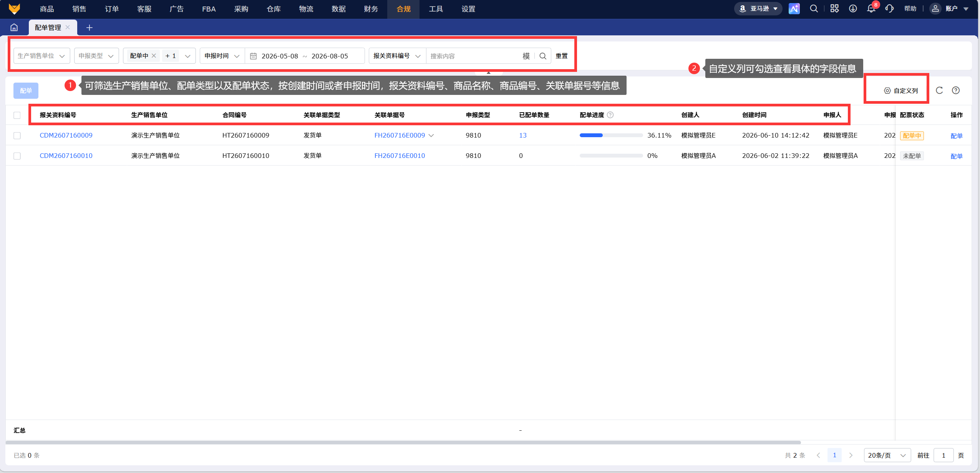This screenshot has height=473, width=980.
Task: Open the 合规 menu
Action: click(x=403, y=9)
